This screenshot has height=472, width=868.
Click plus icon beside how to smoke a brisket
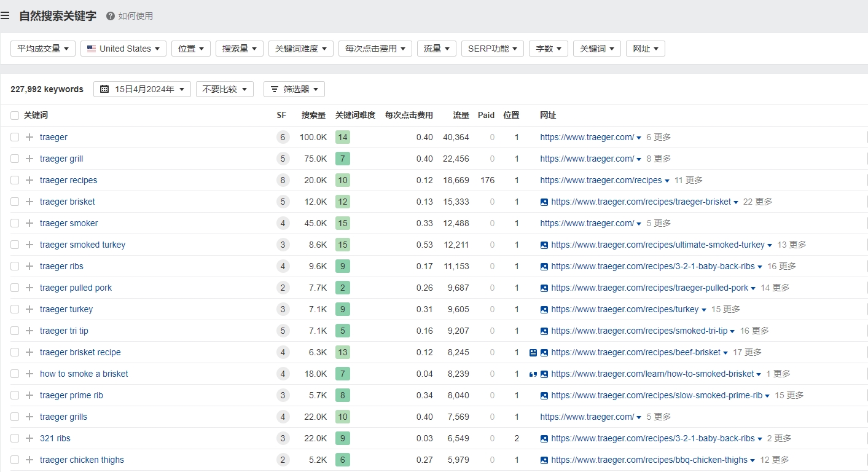click(x=29, y=374)
